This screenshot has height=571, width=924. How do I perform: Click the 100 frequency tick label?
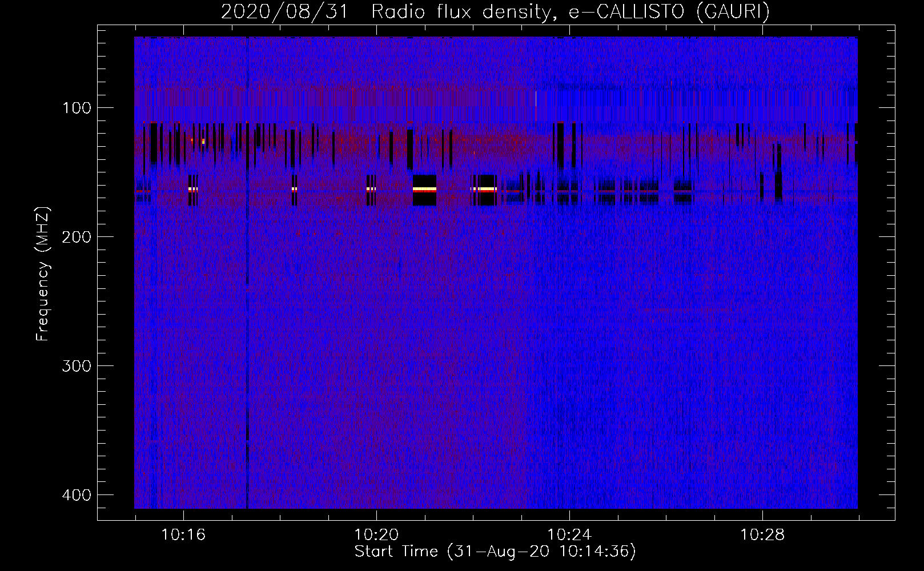pyautogui.click(x=77, y=108)
